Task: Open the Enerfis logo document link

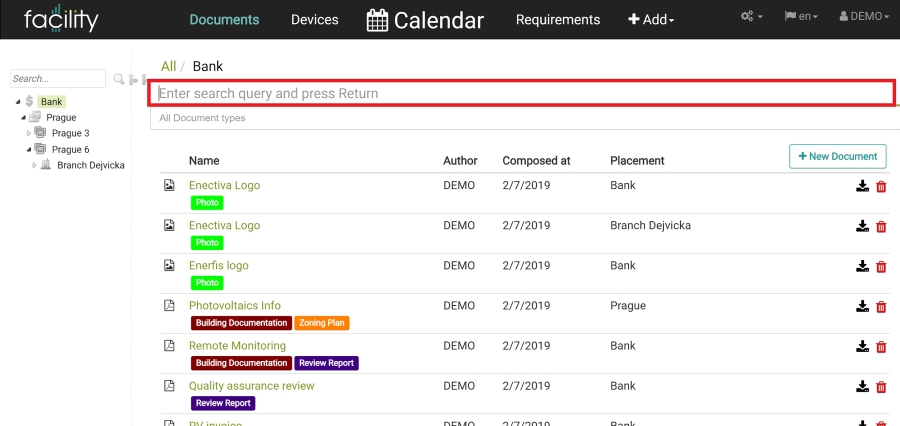Action: pos(219,266)
